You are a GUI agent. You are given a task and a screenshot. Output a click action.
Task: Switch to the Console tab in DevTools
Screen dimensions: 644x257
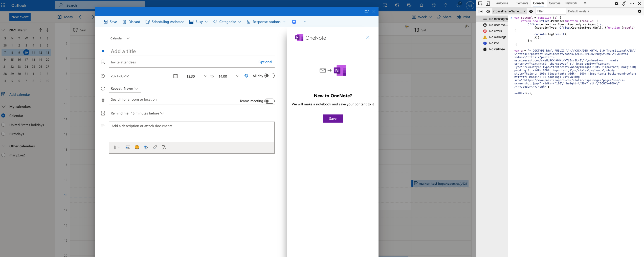click(539, 3)
